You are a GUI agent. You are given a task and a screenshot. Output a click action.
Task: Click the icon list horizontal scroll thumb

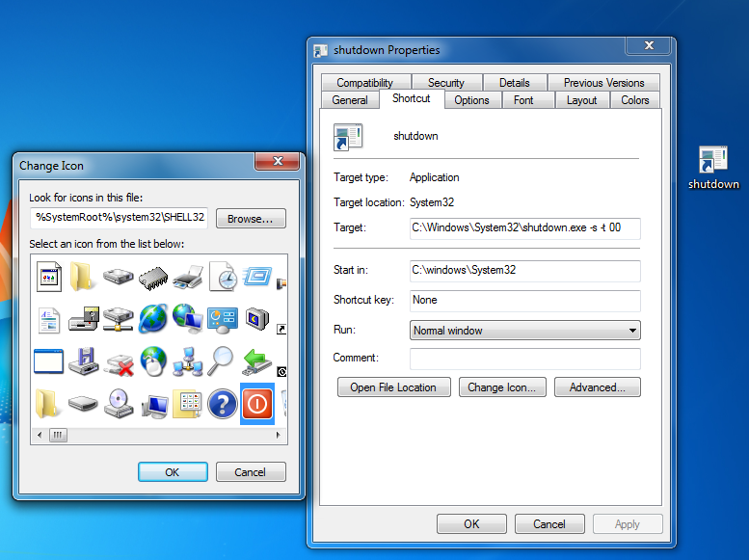tap(58, 435)
